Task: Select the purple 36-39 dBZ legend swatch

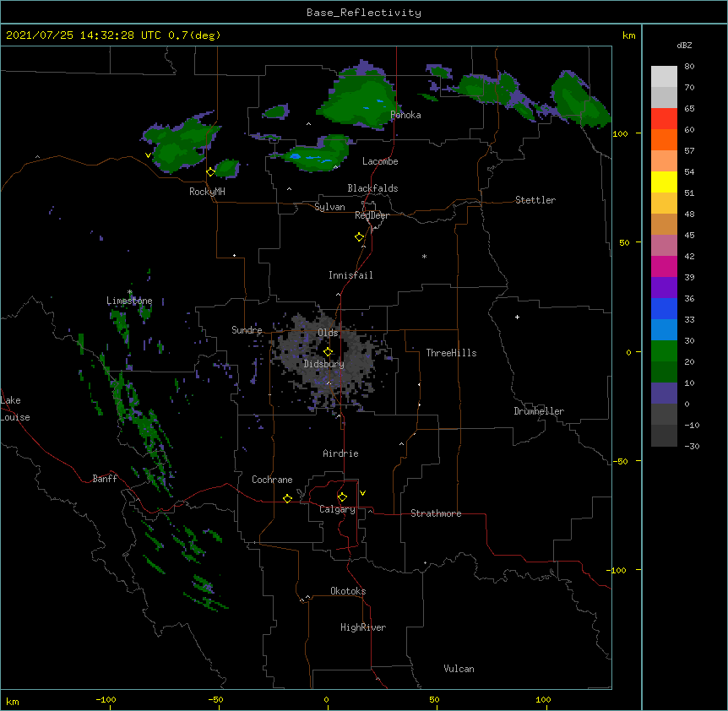Action: (x=664, y=288)
